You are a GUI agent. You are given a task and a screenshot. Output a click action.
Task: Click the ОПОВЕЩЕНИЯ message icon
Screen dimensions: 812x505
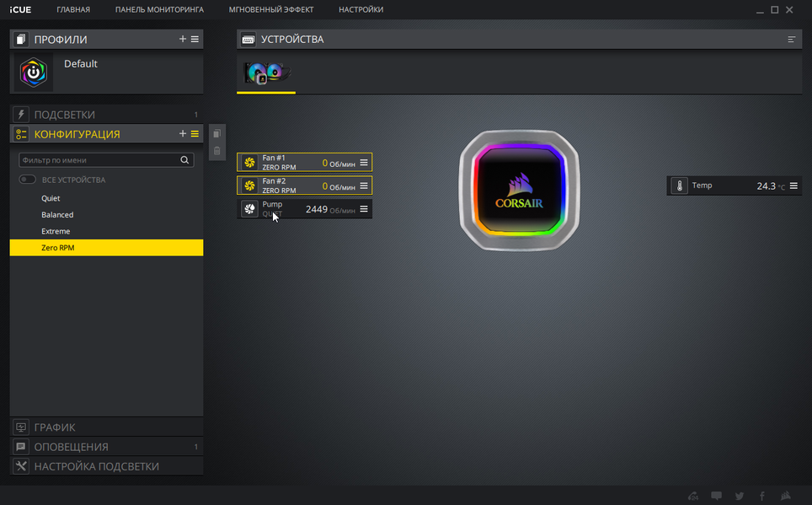pos(21,447)
